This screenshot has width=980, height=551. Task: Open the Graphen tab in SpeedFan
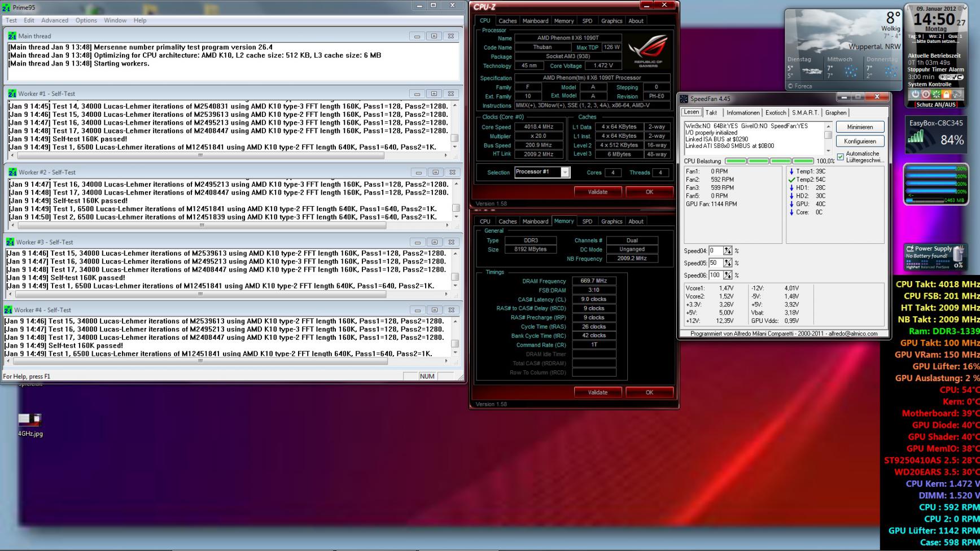(x=836, y=113)
